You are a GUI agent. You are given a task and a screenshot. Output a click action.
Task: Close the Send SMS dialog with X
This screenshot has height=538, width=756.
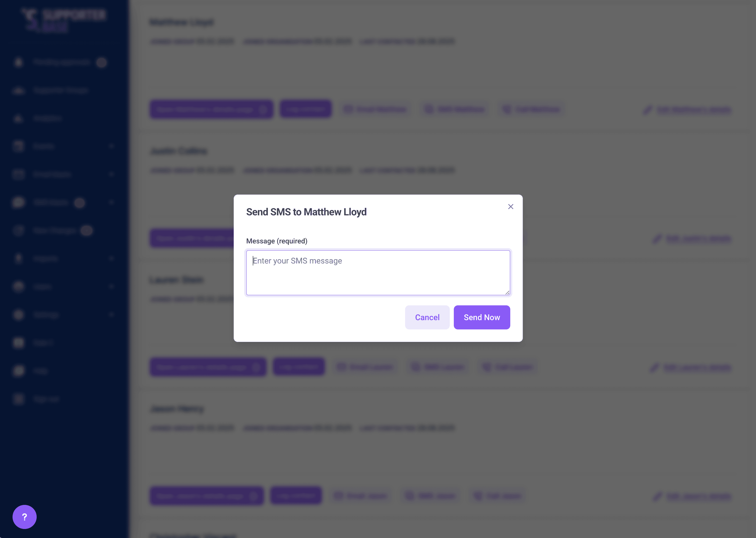(x=510, y=207)
